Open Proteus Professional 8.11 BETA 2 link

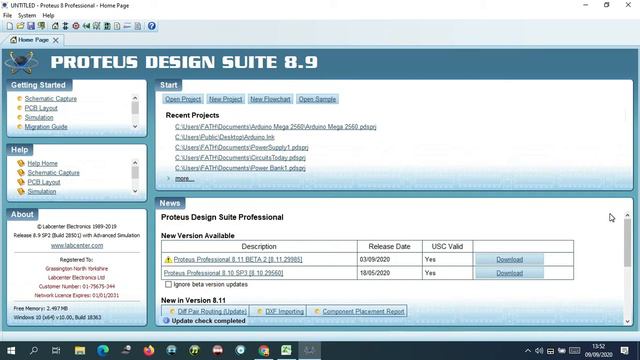click(x=238, y=260)
